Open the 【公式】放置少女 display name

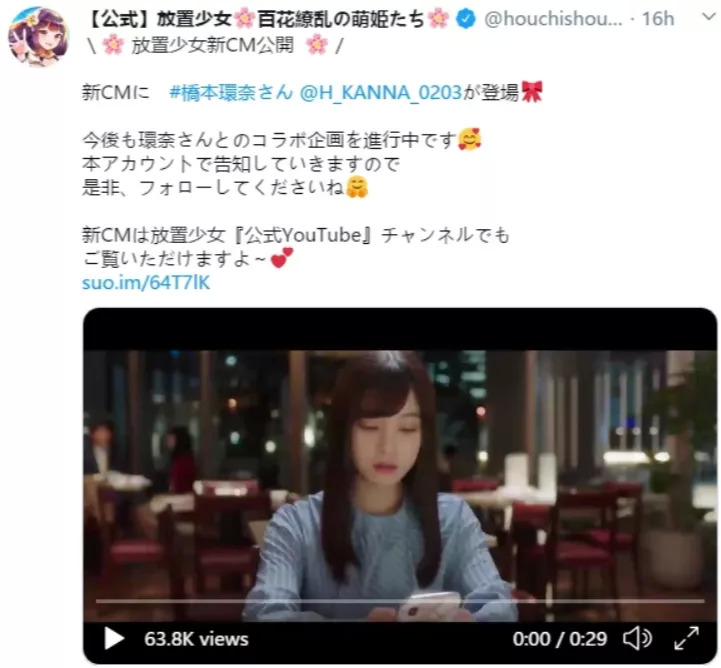coord(268,19)
